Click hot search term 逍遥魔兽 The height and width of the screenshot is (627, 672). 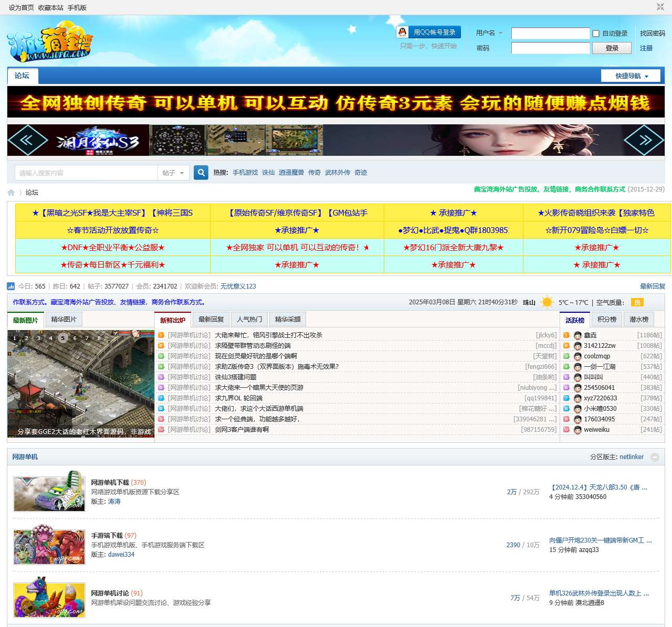click(x=291, y=173)
